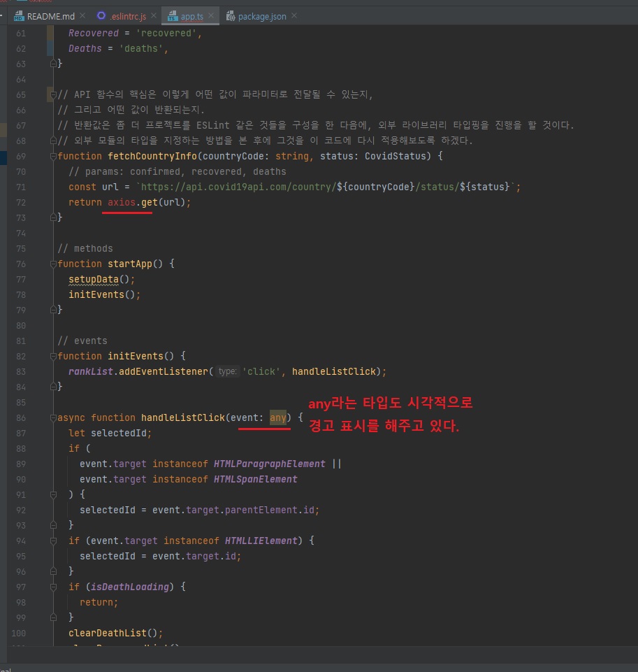Click the TypeScript icon on app.ts tab

171,16
